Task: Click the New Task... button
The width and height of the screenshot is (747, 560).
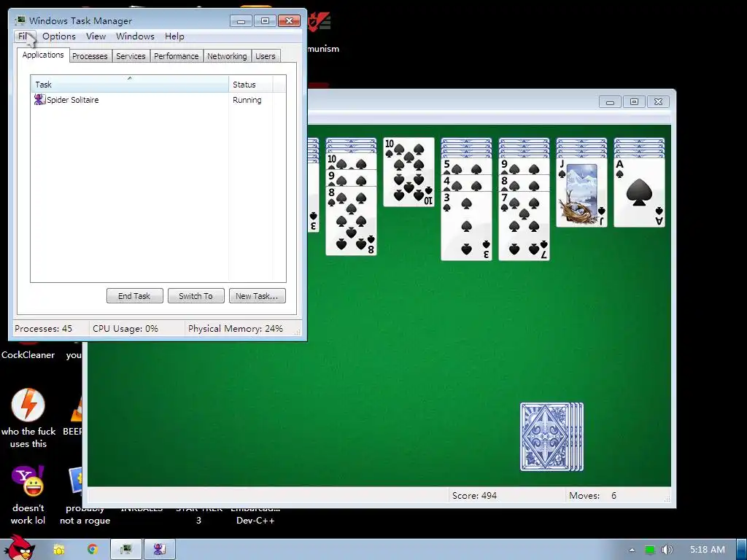Action: (x=258, y=296)
